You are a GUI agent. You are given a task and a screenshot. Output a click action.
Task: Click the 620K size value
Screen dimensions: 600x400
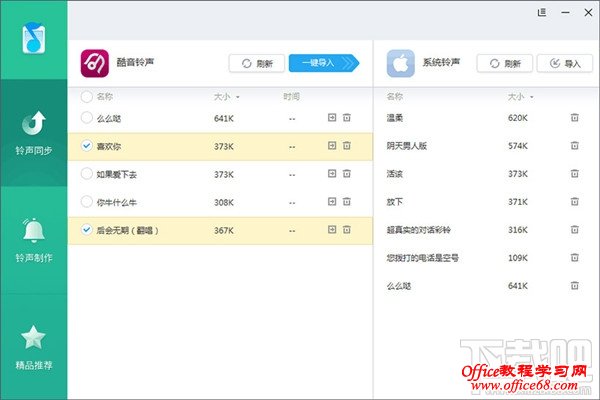pyautogui.click(x=518, y=118)
